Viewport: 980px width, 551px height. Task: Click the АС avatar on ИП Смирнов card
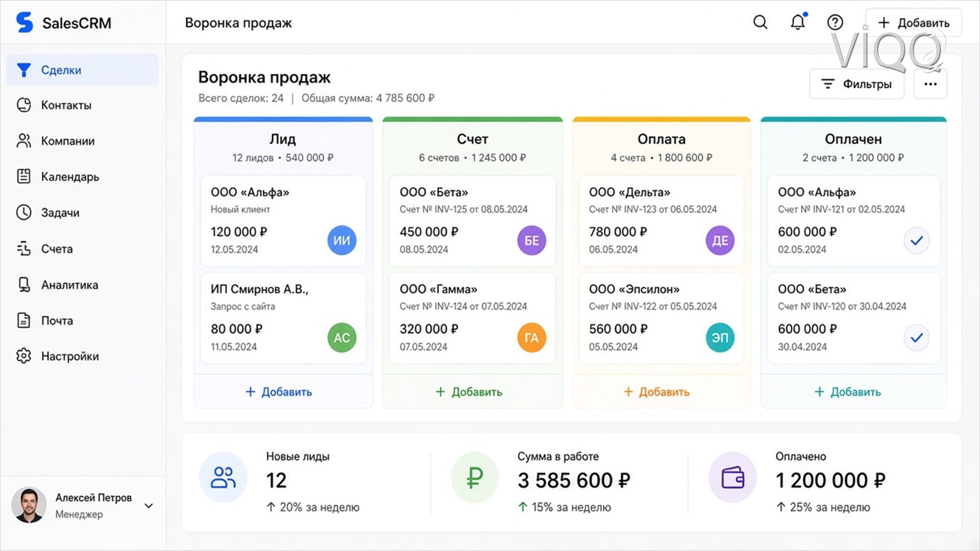point(341,338)
